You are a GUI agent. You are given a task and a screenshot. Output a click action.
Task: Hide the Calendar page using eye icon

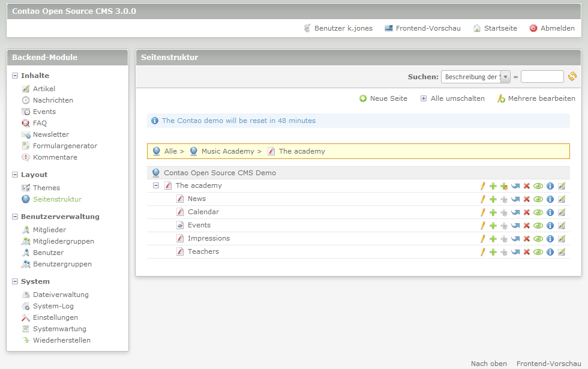(x=538, y=212)
